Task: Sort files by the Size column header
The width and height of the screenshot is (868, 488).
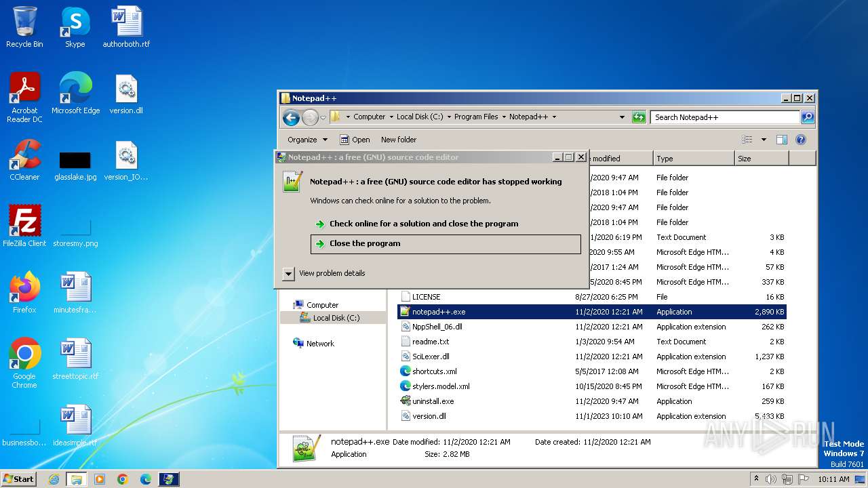Action: click(762, 159)
